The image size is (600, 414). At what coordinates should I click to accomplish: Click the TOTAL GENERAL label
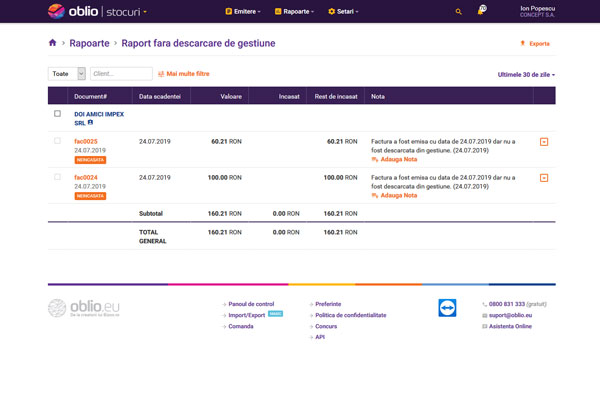[x=152, y=236]
